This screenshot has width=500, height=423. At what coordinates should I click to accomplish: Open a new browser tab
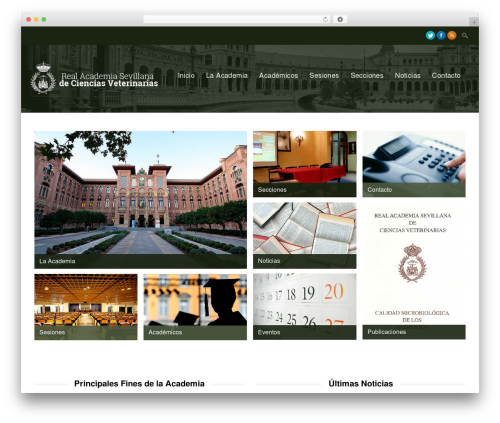pyautogui.click(x=474, y=22)
